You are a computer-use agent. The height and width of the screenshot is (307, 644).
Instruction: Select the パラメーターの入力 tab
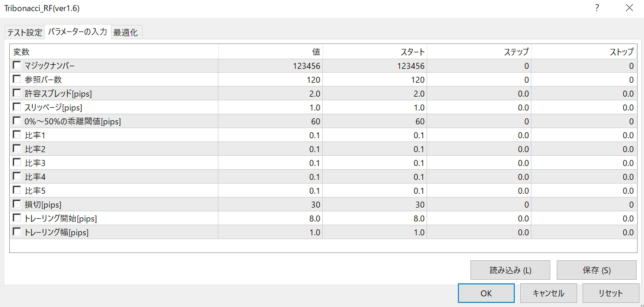(78, 32)
